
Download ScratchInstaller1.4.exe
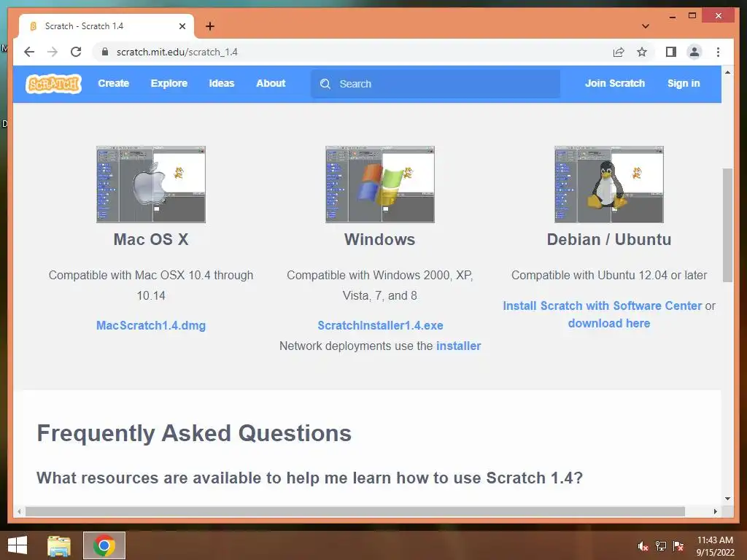[380, 326]
